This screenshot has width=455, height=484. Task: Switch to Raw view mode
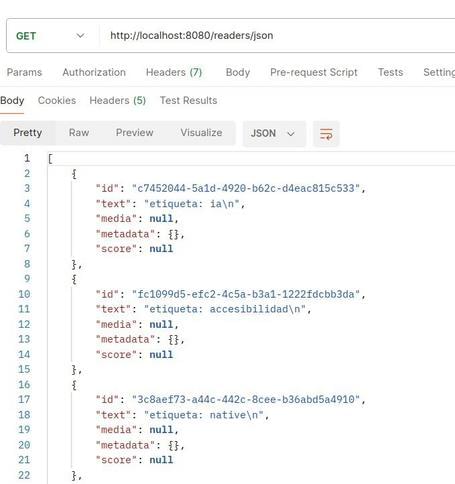click(79, 133)
